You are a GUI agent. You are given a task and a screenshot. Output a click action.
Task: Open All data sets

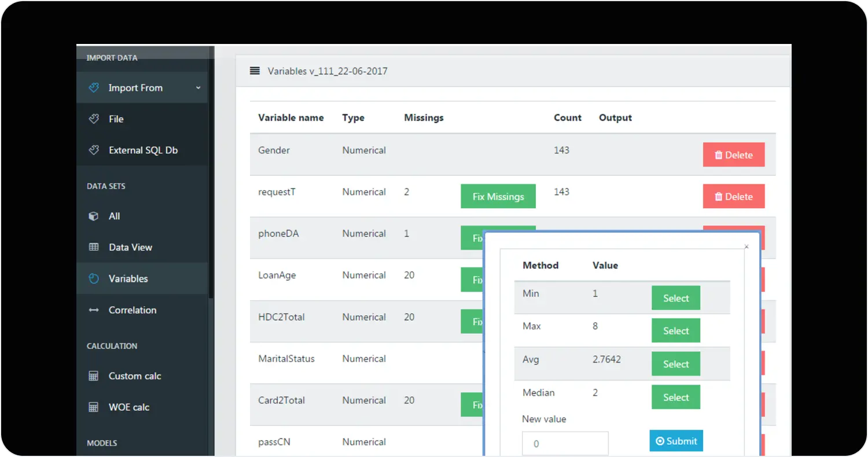point(142,216)
